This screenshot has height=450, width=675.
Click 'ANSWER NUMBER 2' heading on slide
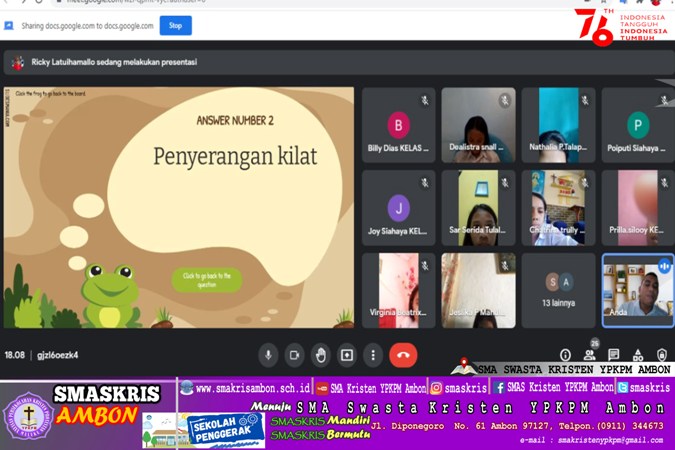[x=235, y=121]
